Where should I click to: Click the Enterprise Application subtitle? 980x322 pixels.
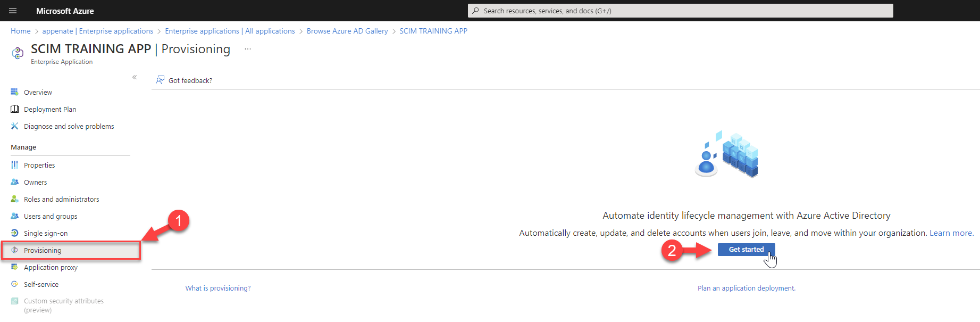[62, 62]
